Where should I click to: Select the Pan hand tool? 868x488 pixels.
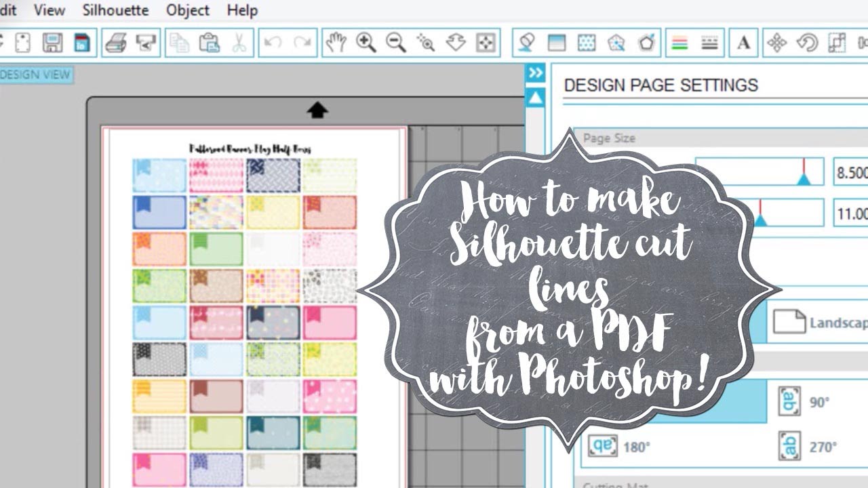(x=336, y=43)
